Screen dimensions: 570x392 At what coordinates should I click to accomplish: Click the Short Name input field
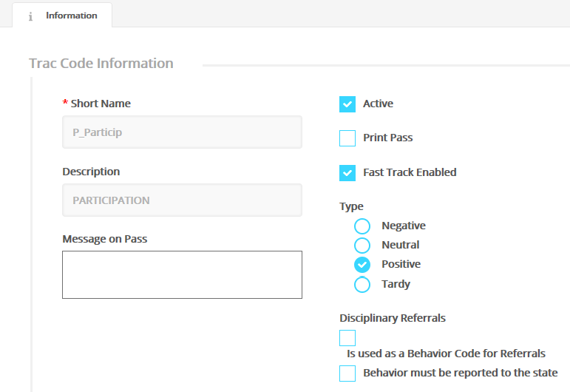point(182,132)
